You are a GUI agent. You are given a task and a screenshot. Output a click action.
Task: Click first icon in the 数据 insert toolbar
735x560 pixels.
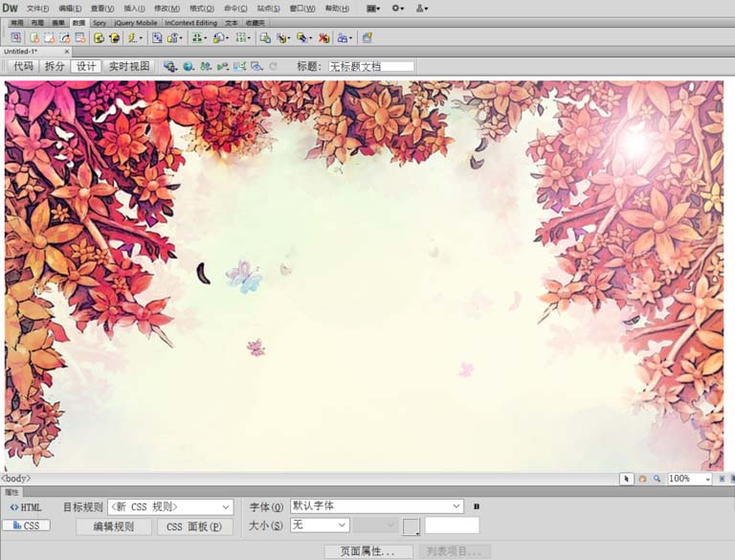pos(16,38)
